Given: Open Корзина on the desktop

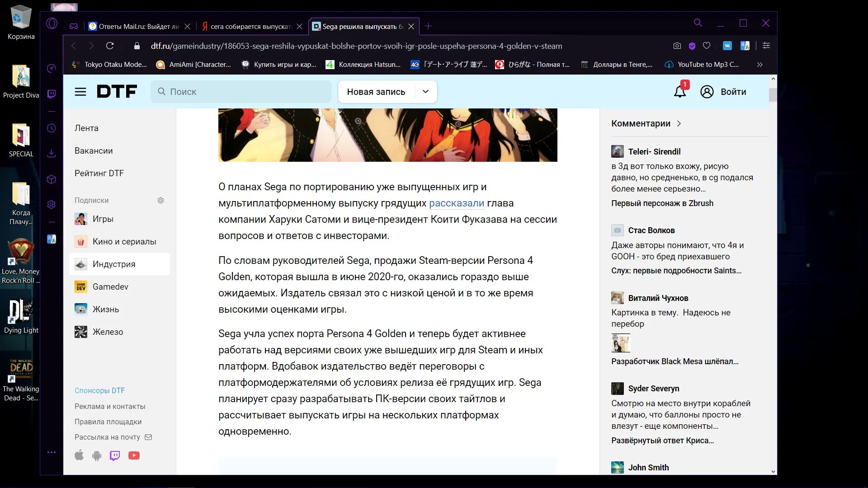Looking at the screenshot, I should coord(21,23).
